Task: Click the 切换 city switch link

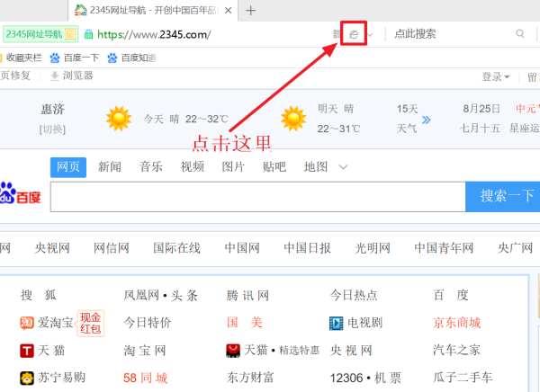Action: pos(52,129)
